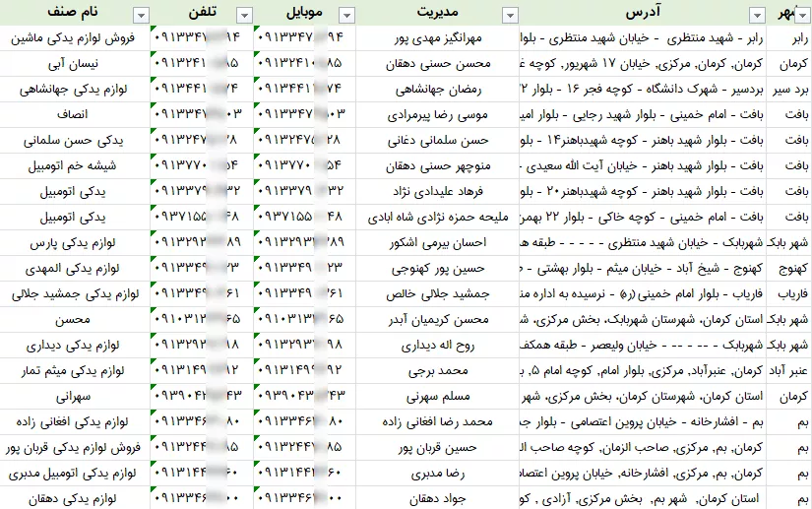Select manager cell رمضان جهانشاهی
812x509 pixels.
point(438,90)
